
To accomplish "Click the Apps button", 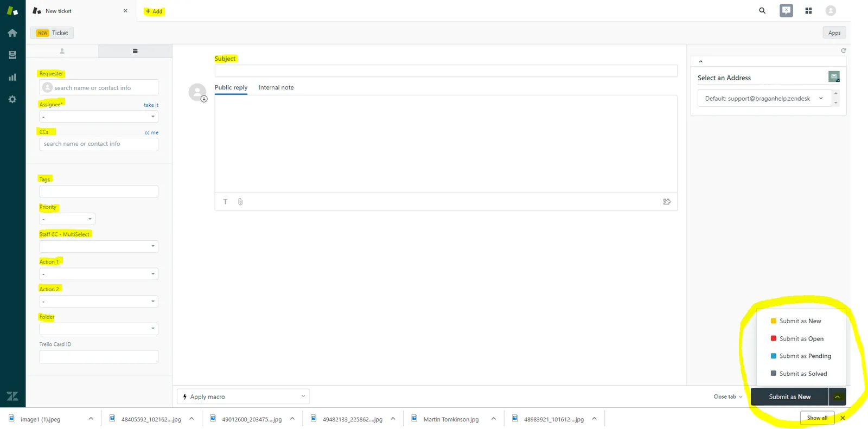I will click(834, 33).
